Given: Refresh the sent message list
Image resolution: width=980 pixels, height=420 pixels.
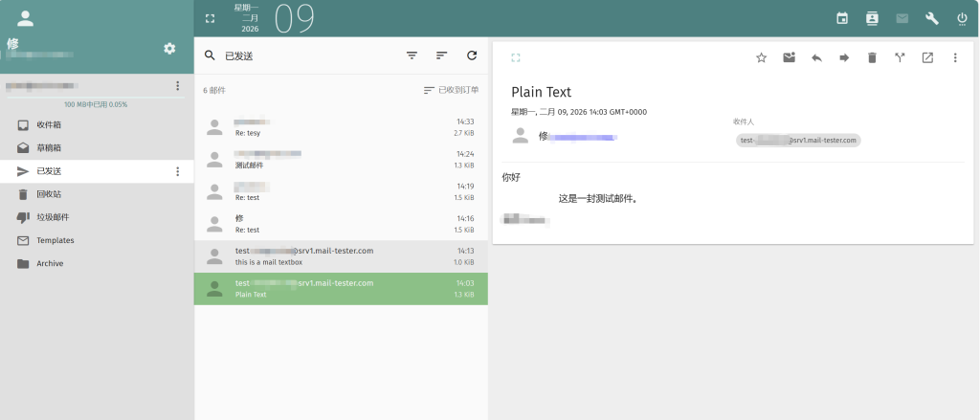Looking at the screenshot, I should (471, 55).
